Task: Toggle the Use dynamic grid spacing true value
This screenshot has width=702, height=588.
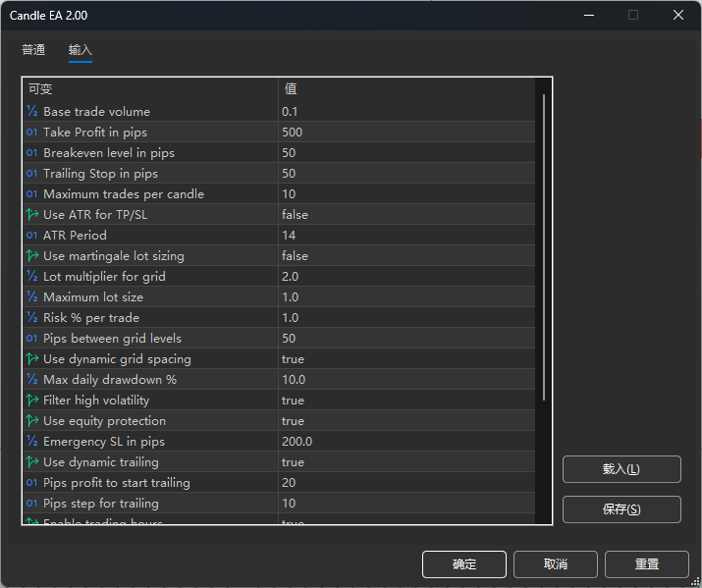Action: click(293, 359)
